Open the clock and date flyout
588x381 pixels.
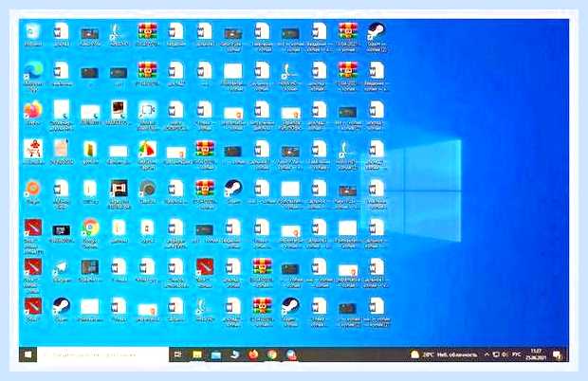tap(536, 354)
